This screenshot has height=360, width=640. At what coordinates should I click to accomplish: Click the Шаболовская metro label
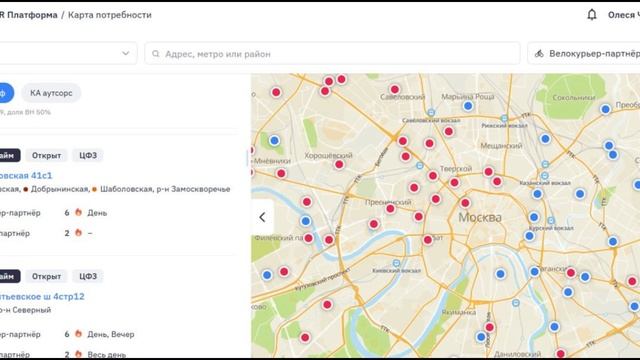(126, 189)
